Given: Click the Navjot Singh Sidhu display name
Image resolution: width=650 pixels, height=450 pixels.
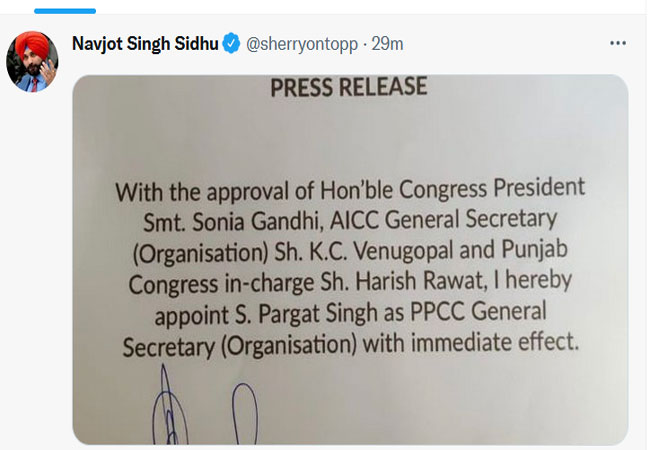Looking at the screenshot, I should [145, 44].
